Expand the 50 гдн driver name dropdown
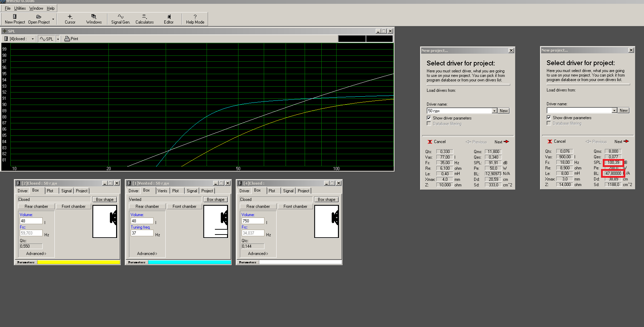 [x=495, y=111]
